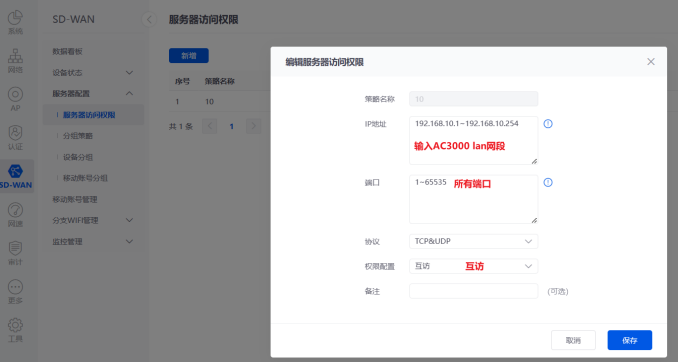Click the 备注 optional input field
Image resolution: width=678 pixels, height=362 pixels.
(473, 291)
